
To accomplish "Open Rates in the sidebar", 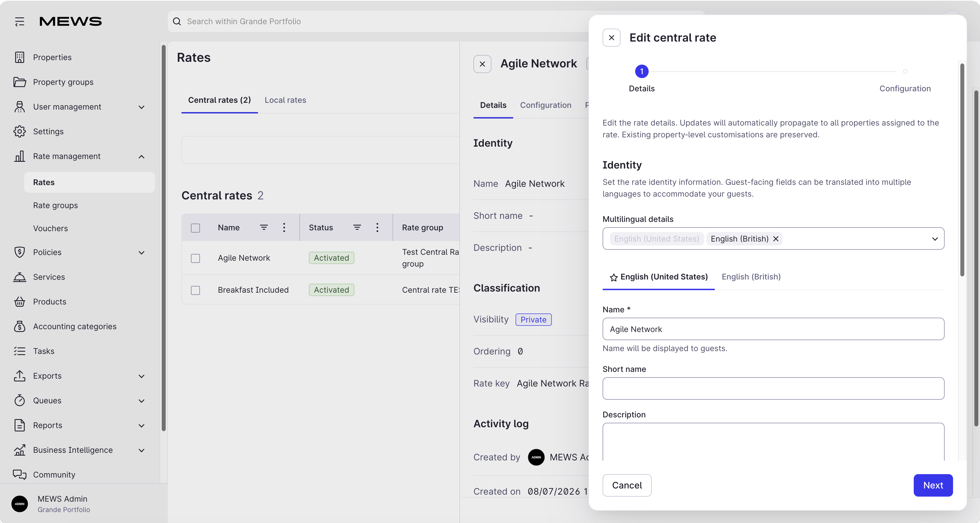I will click(x=89, y=182).
